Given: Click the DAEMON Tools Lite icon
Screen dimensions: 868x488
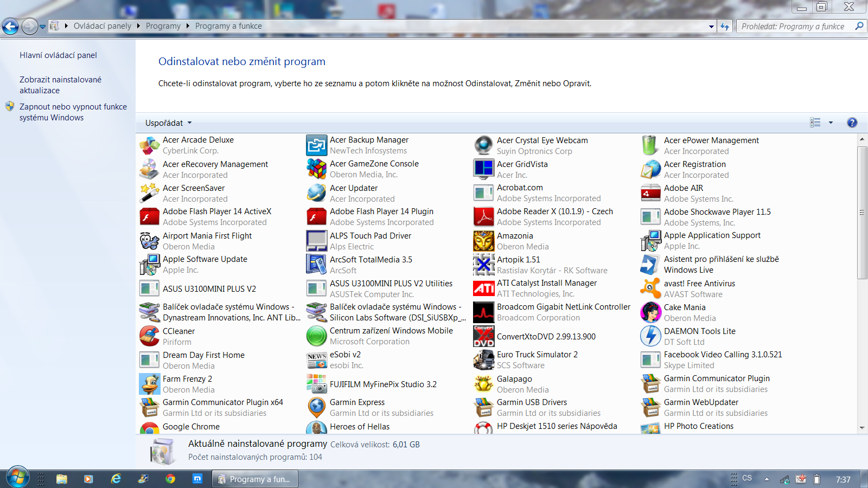Looking at the screenshot, I should [x=650, y=336].
